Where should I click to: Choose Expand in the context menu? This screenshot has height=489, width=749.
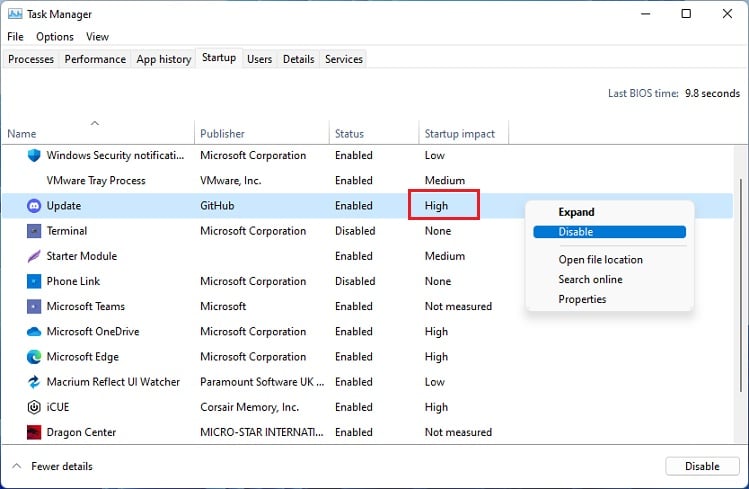coord(576,212)
